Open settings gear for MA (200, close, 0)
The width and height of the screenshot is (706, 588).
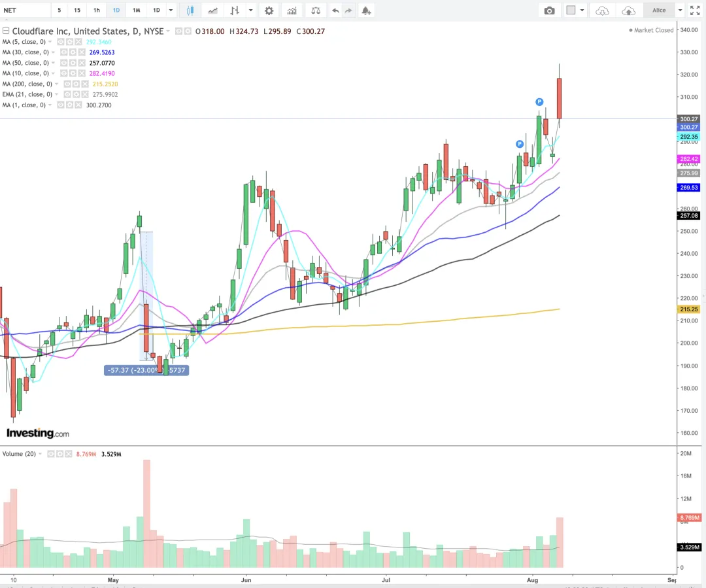[x=76, y=84]
